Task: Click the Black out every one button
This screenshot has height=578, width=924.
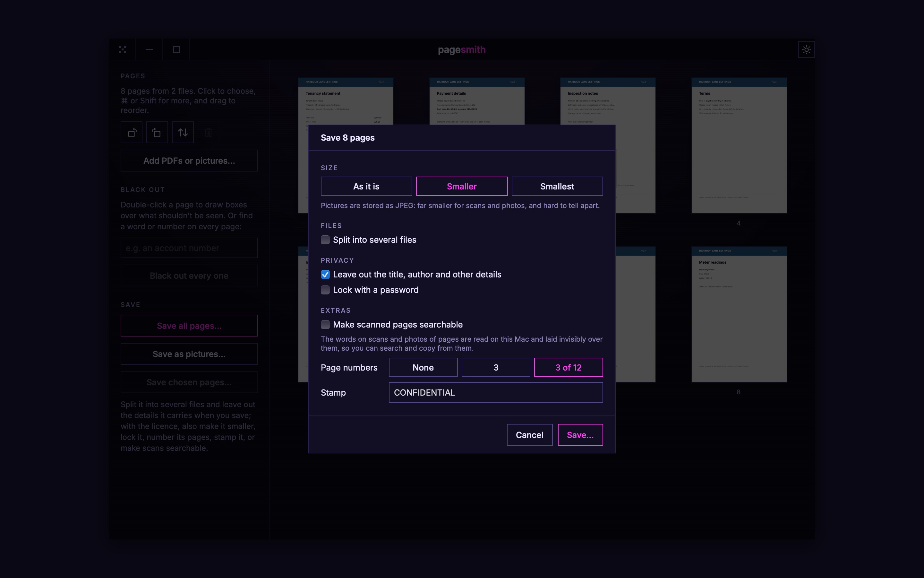Action: (x=189, y=276)
